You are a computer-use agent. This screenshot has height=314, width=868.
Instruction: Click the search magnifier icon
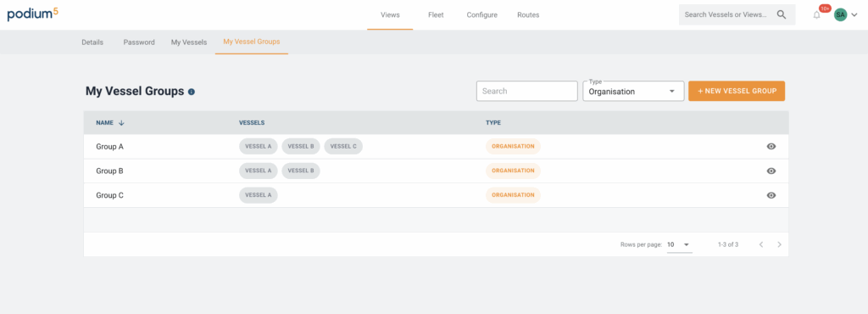[781, 14]
